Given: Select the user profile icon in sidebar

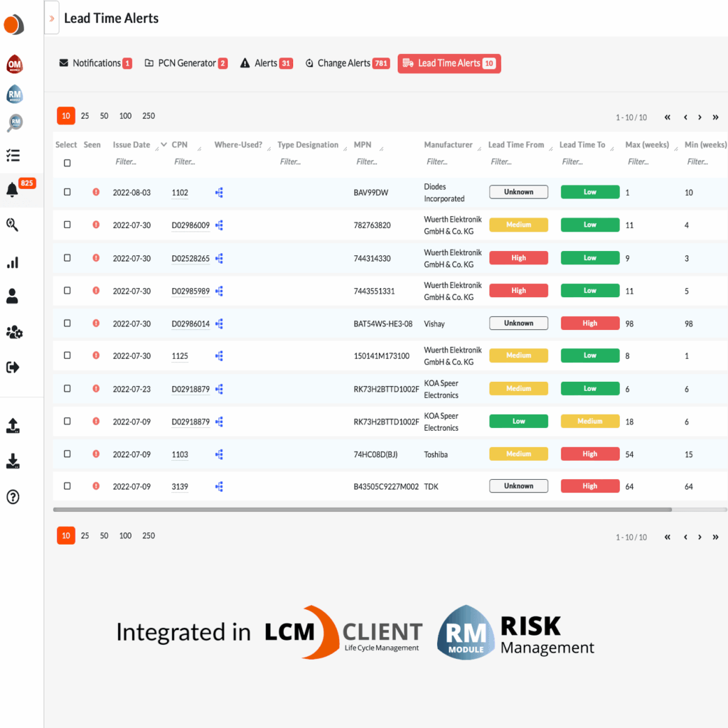Looking at the screenshot, I should [x=14, y=297].
